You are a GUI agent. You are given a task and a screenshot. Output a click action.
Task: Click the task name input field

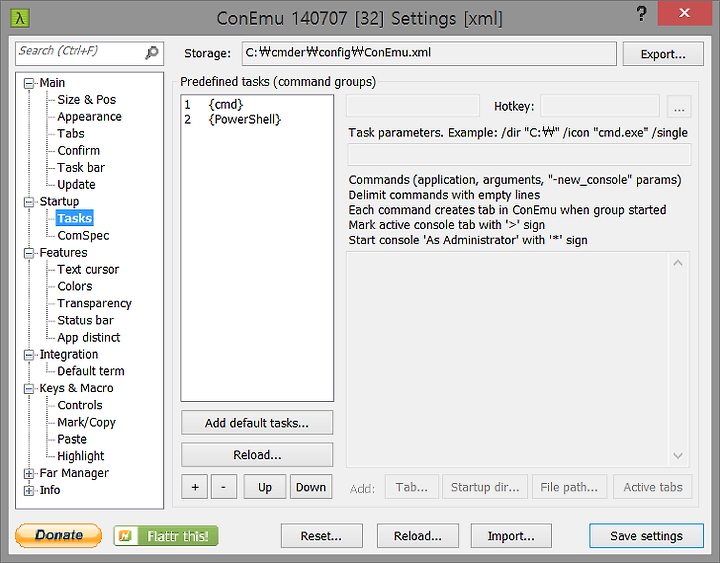pyautogui.click(x=412, y=106)
